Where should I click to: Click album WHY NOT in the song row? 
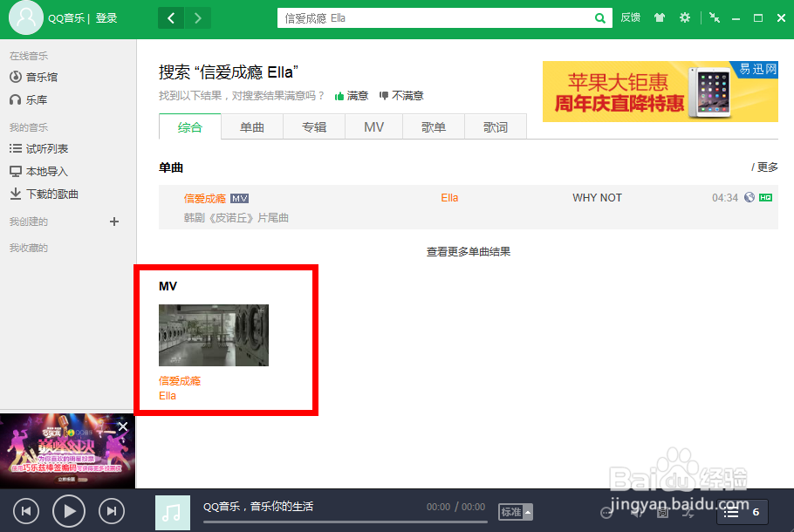point(597,198)
